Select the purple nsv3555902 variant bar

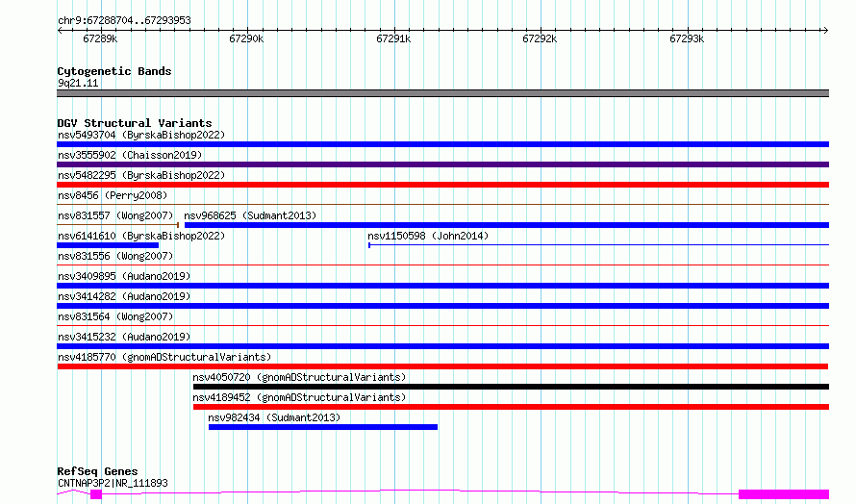pos(442,164)
